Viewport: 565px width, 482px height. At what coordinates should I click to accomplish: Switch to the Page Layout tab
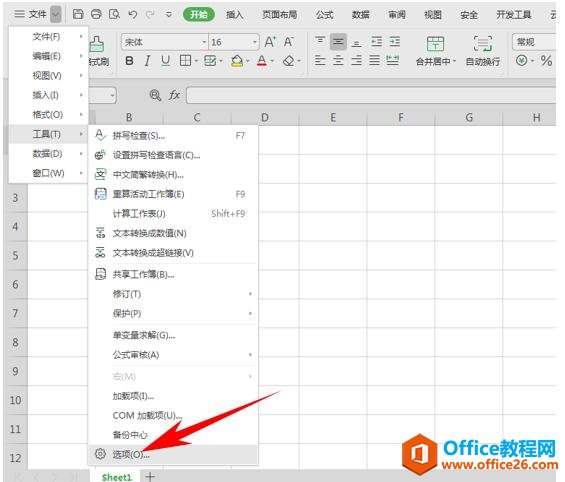coord(280,15)
